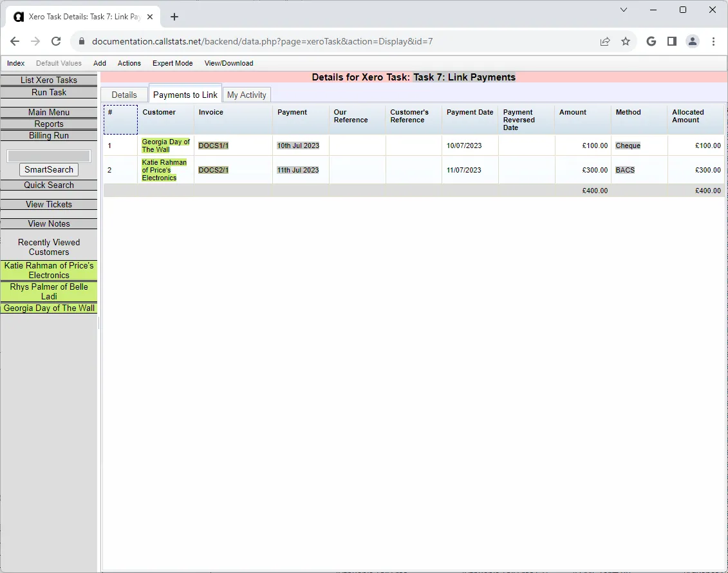
Task: Click the Cheque method link
Action: tap(628, 146)
